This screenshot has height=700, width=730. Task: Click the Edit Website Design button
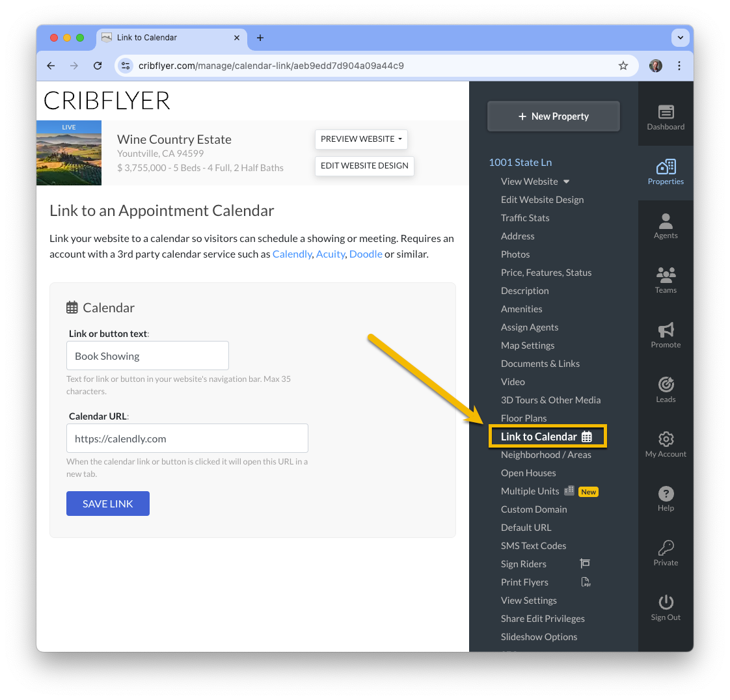click(364, 166)
